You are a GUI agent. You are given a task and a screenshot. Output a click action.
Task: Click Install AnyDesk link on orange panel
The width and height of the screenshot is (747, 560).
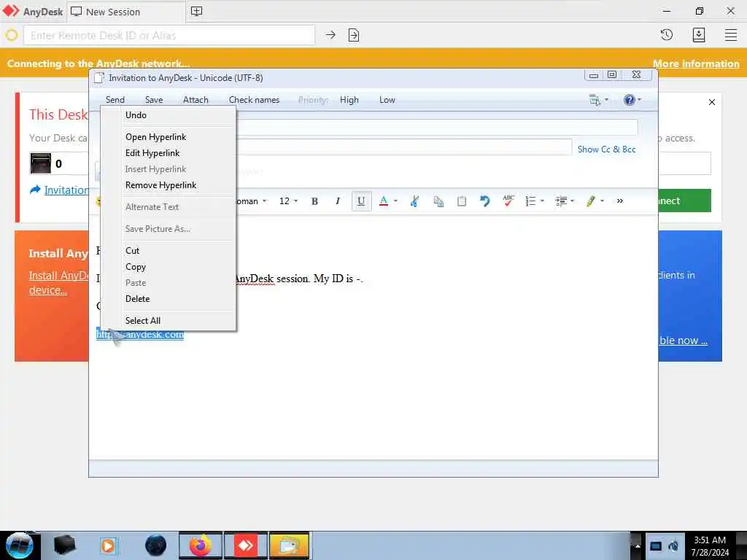(58, 282)
